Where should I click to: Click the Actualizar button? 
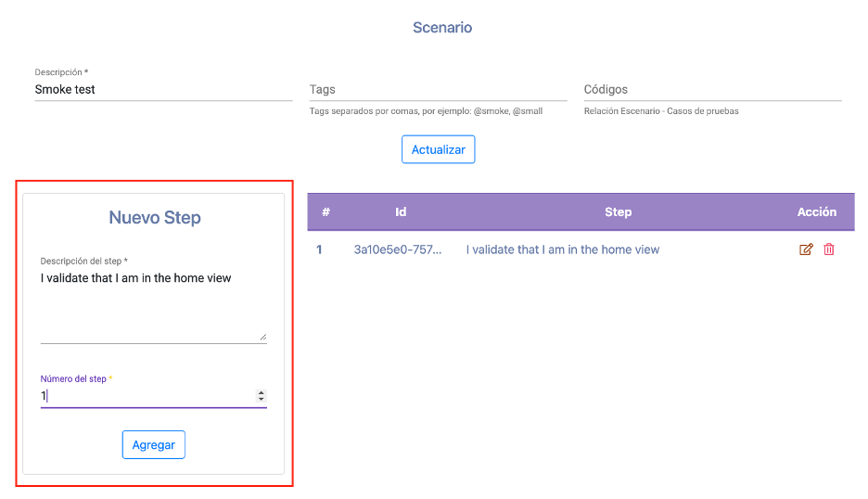[x=438, y=149]
